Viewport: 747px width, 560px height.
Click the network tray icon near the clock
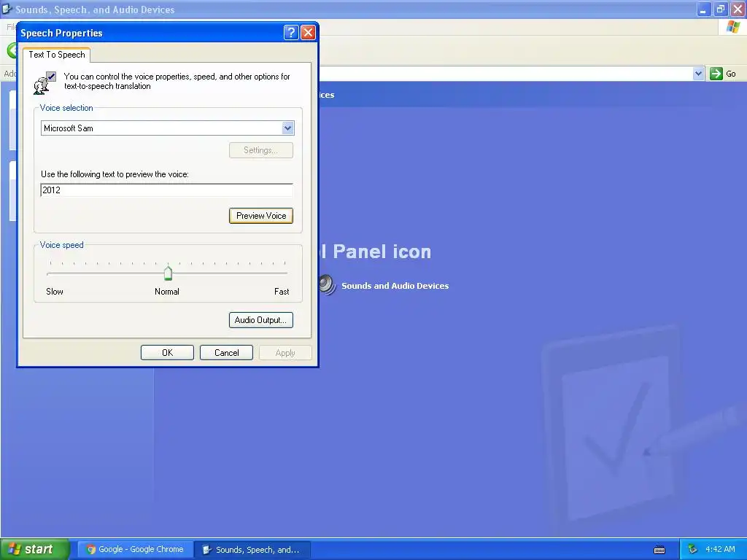point(693,550)
